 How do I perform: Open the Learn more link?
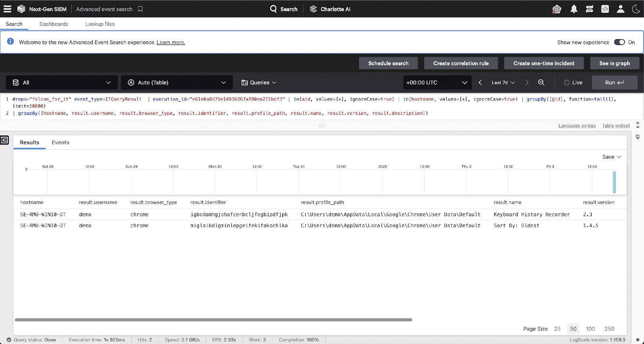(171, 42)
